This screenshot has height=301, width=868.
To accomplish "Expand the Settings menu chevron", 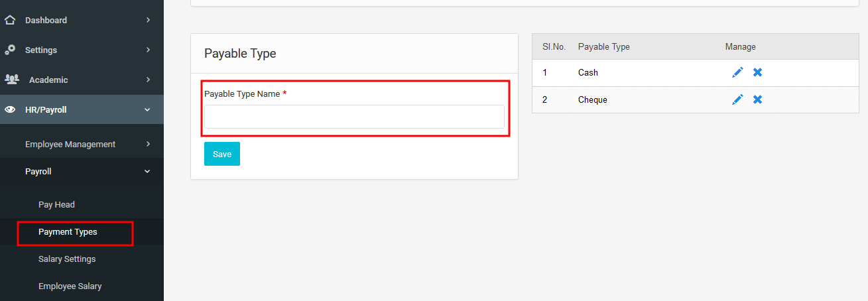I will 148,50.
